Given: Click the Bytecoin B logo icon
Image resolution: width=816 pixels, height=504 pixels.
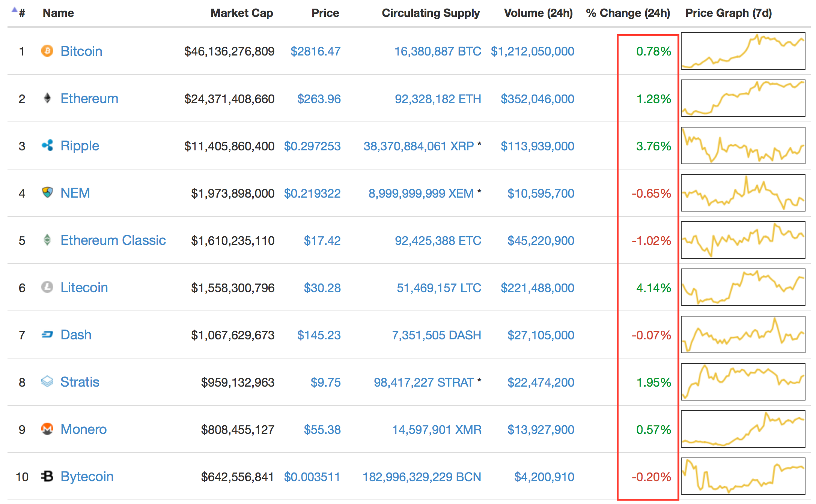Looking at the screenshot, I should coord(47,476).
